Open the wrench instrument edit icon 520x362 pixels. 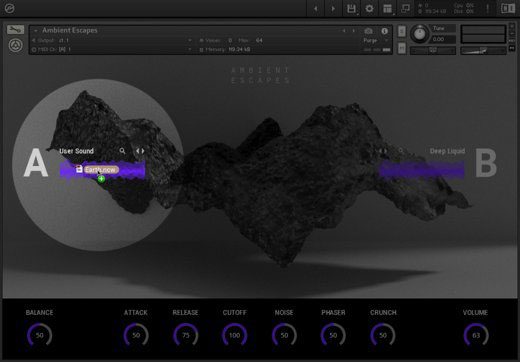tap(15, 30)
